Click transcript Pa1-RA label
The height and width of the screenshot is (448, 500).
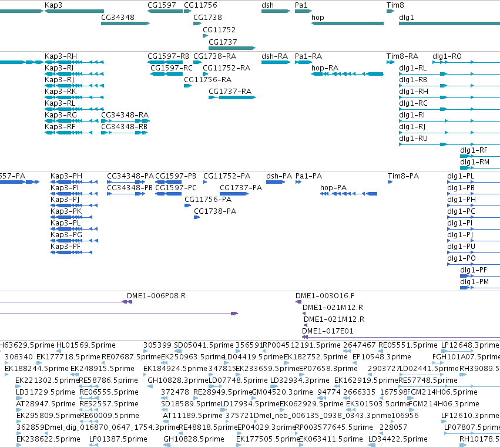pyautogui.click(x=308, y=56)
